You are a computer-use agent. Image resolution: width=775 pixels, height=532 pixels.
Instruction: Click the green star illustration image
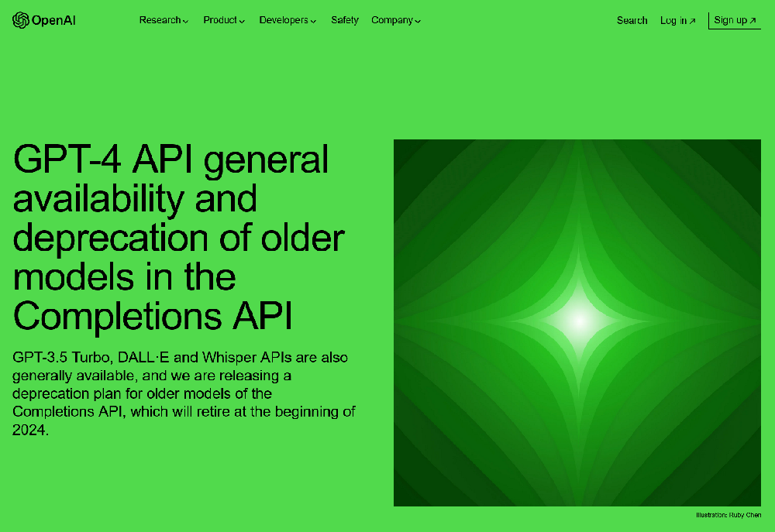click(x=577, y=323)
